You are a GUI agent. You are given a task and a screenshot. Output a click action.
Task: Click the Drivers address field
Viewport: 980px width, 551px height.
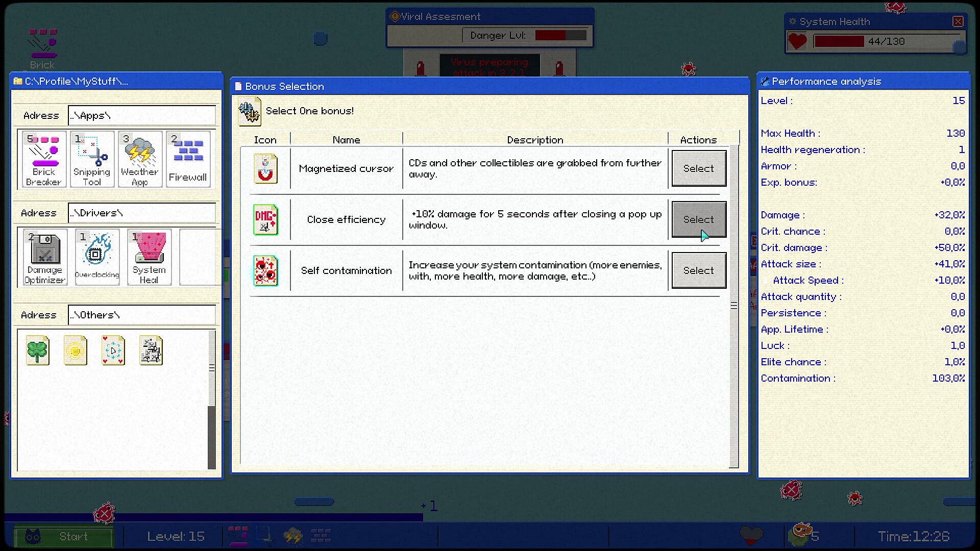[x=142, y=213]
